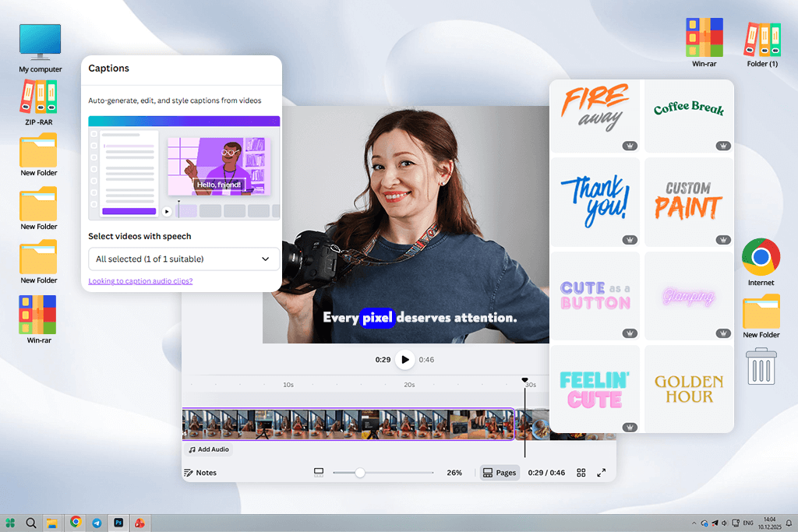Open the Notes panel
Screen dimensions: 798x532
coord(200,473)
